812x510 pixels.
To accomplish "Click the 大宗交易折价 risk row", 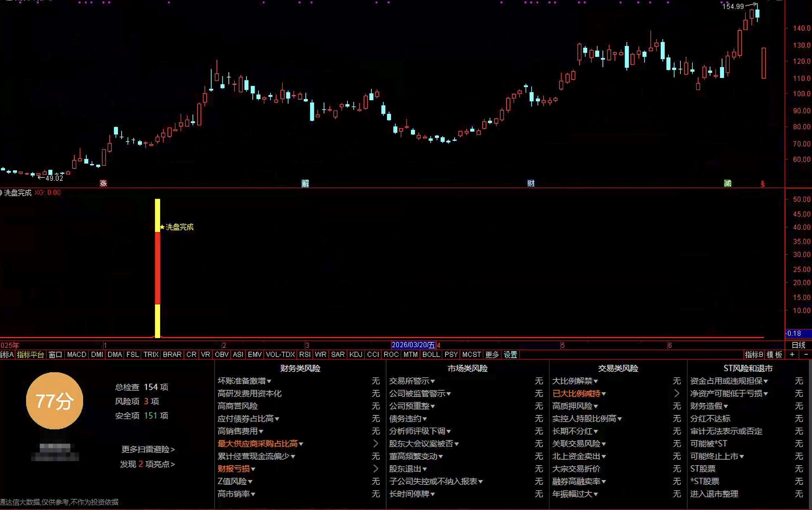I will [x=616, y=469].
